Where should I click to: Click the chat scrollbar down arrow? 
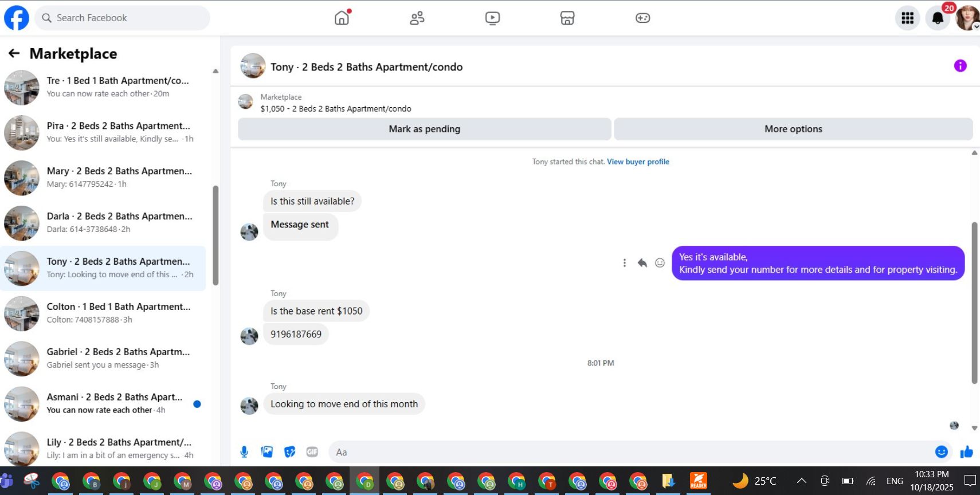coord(974,428)
